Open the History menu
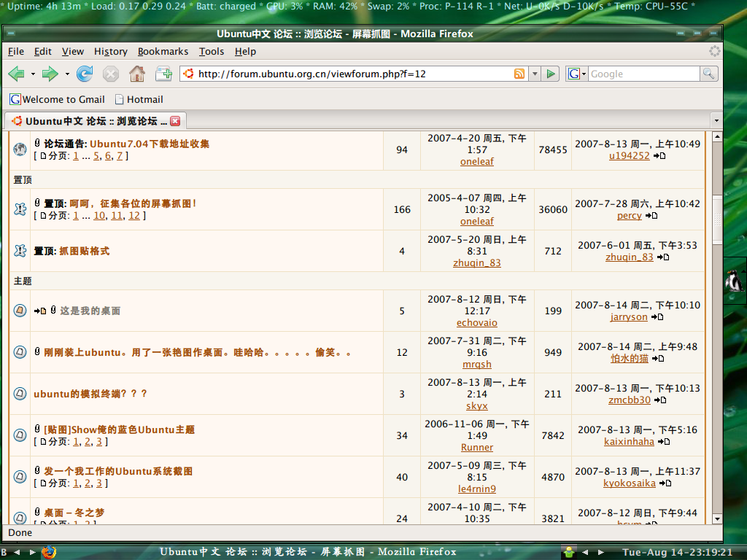Image resolution: width=747 pixels, height=560 pixels. coord(111,52)
